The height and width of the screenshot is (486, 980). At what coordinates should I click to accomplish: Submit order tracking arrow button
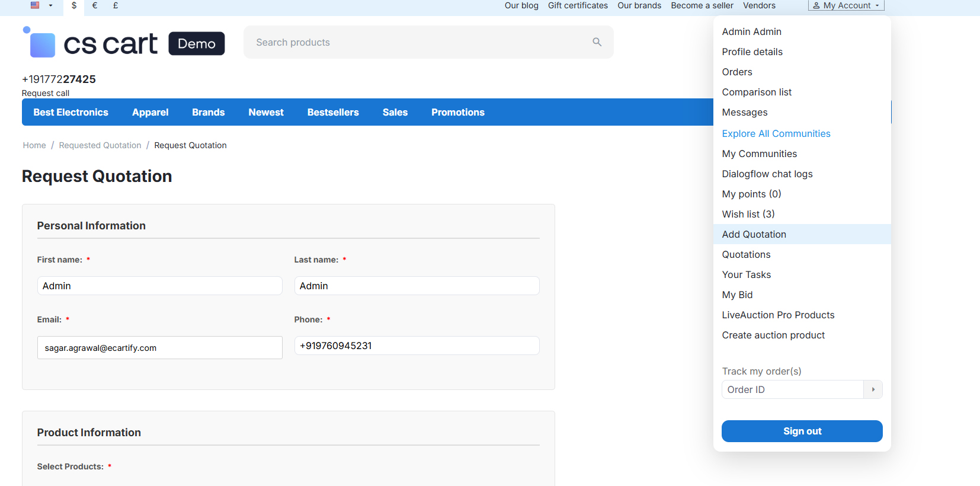pos(873,389)
